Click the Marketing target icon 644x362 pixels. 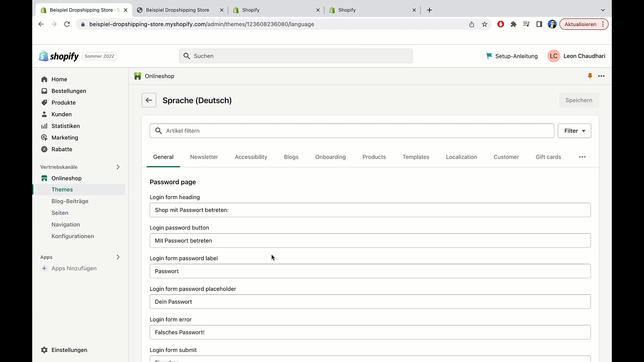coord(44,137)
